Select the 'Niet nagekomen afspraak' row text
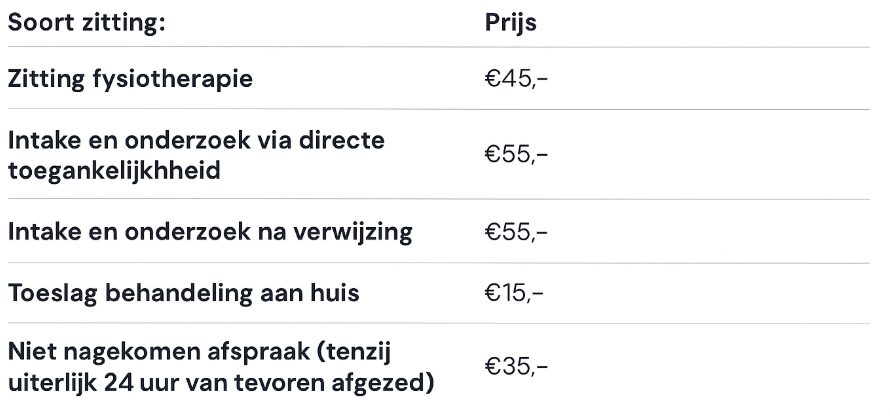 221,368
